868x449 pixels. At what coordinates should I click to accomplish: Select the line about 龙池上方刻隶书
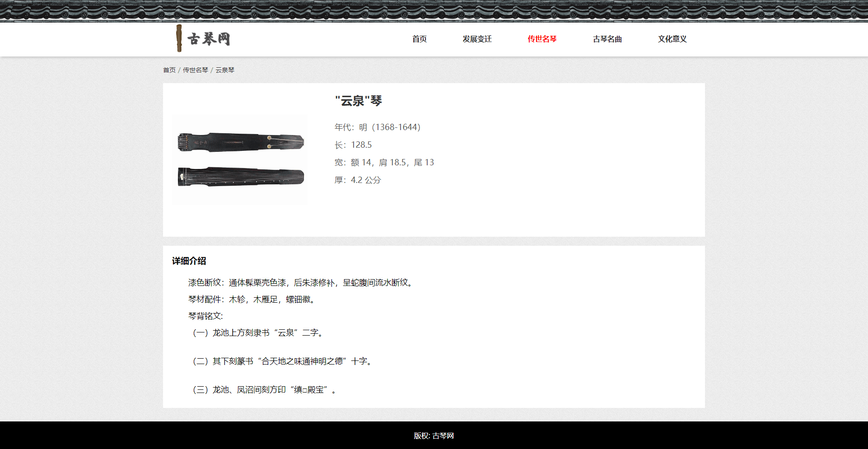click(257, 333)
